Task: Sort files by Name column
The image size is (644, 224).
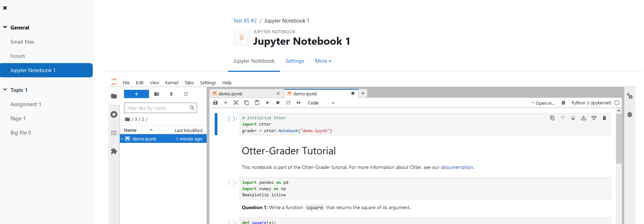Action: [x=139, y=130]
